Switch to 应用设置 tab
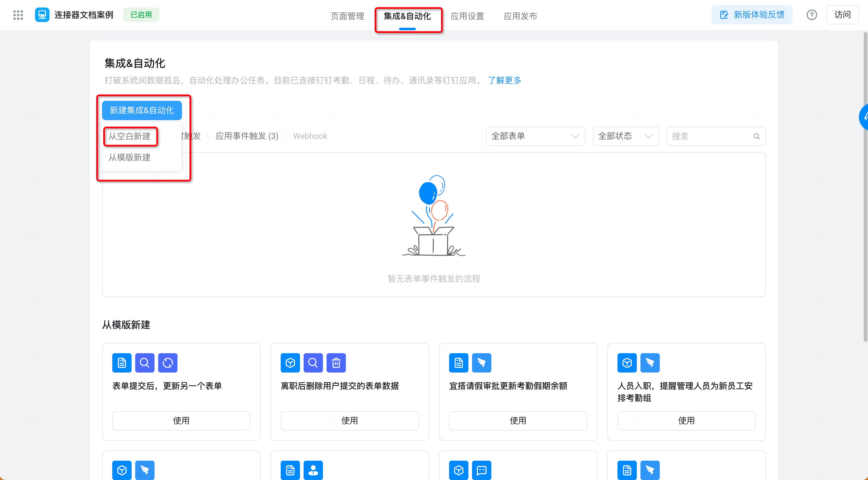The width and height of the screenshot is (868, 480). [x=467, y=16]
